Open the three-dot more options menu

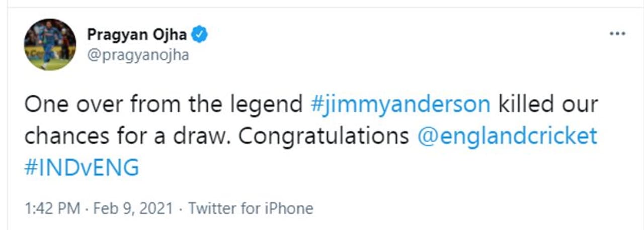617,34
